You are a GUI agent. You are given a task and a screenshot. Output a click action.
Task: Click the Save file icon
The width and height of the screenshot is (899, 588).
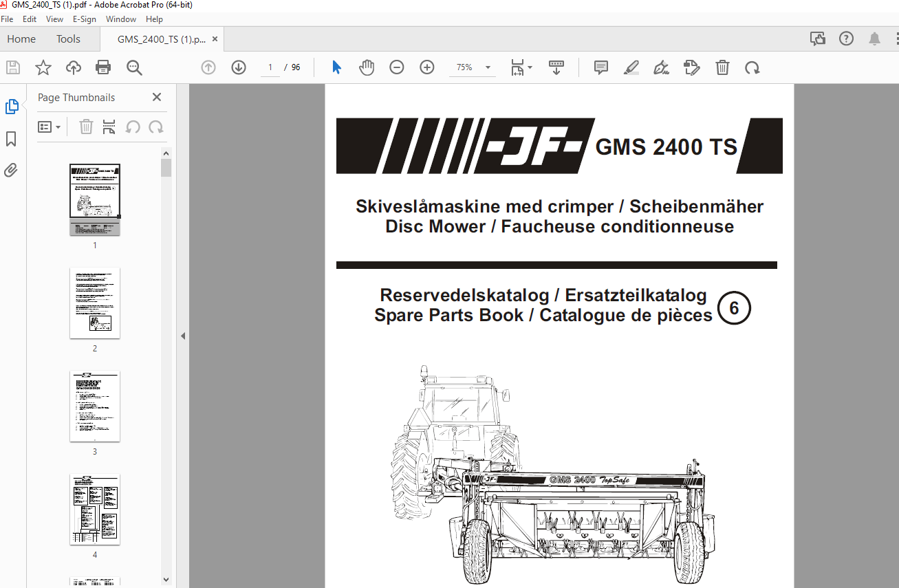coord(12,67)
